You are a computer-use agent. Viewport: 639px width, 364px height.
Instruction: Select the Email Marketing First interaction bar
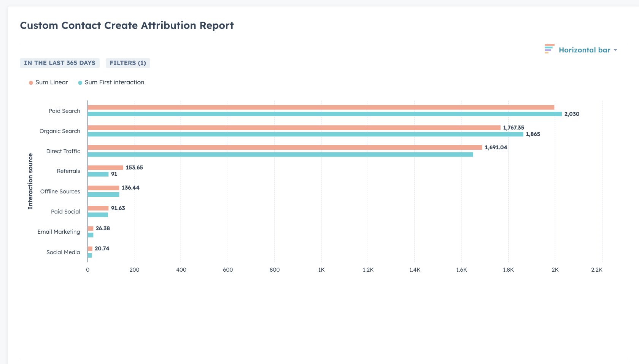coord(91,235)
